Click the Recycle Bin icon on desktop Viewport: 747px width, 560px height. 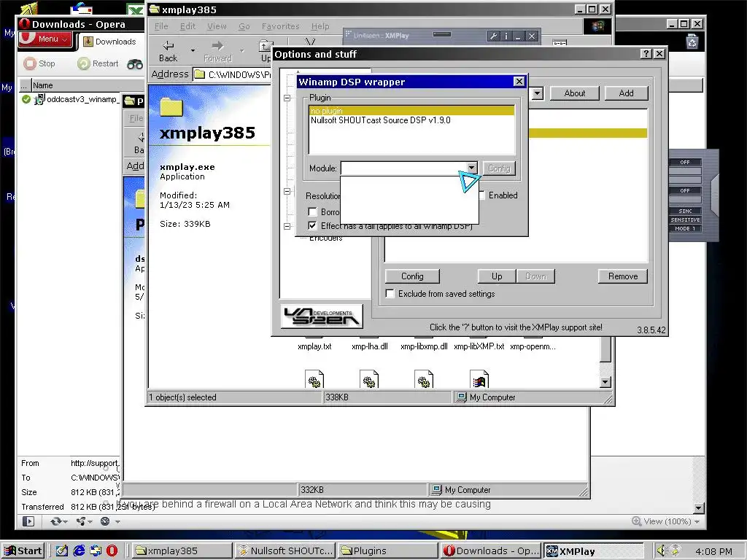pyautogui.click(x=692, y=42)
